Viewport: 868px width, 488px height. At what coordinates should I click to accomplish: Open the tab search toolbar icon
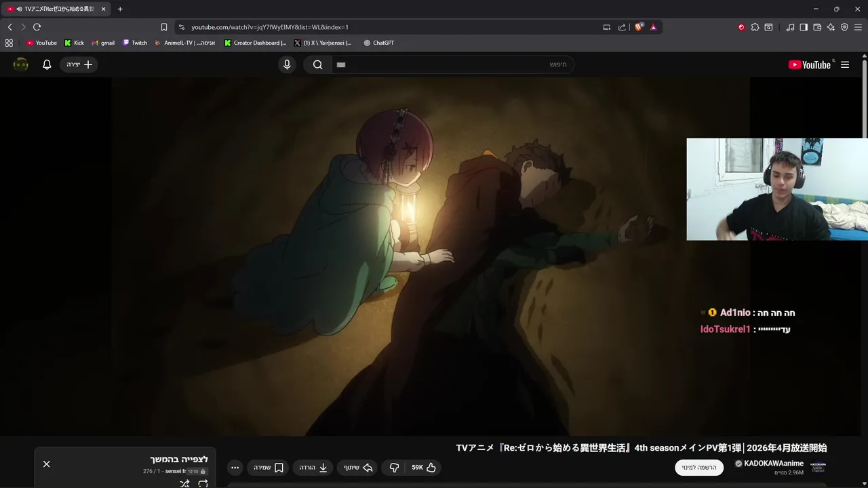[x=768, y=27]
